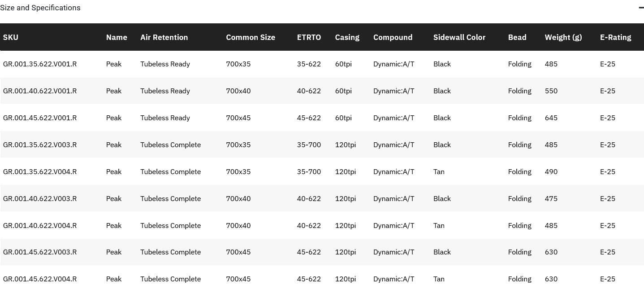644x298 pixels.
Task: Click the ETRTO column header
Action: pyautogui.click(x=309, y=37)
